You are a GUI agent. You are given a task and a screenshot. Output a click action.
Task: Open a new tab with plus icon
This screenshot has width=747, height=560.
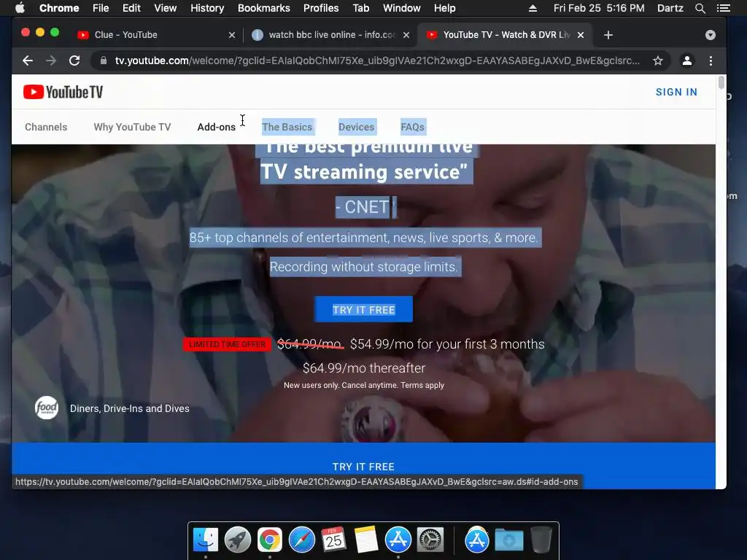click(x=608, y=35)
